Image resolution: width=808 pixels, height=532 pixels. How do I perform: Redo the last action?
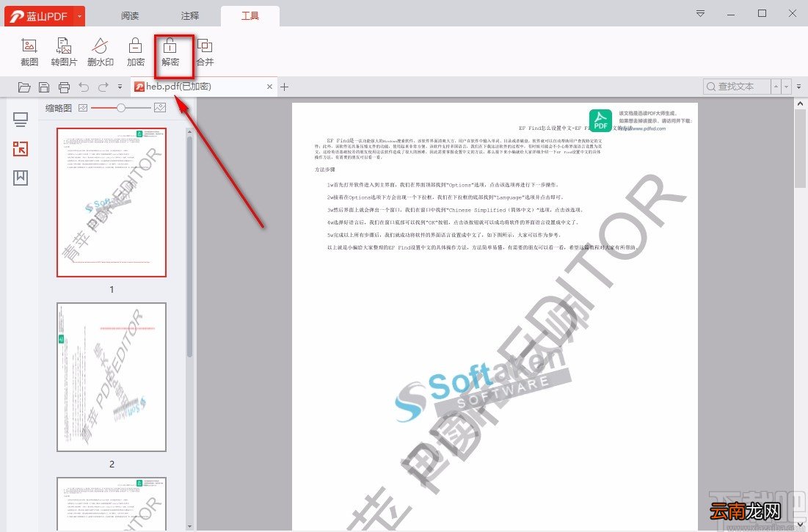103,87
